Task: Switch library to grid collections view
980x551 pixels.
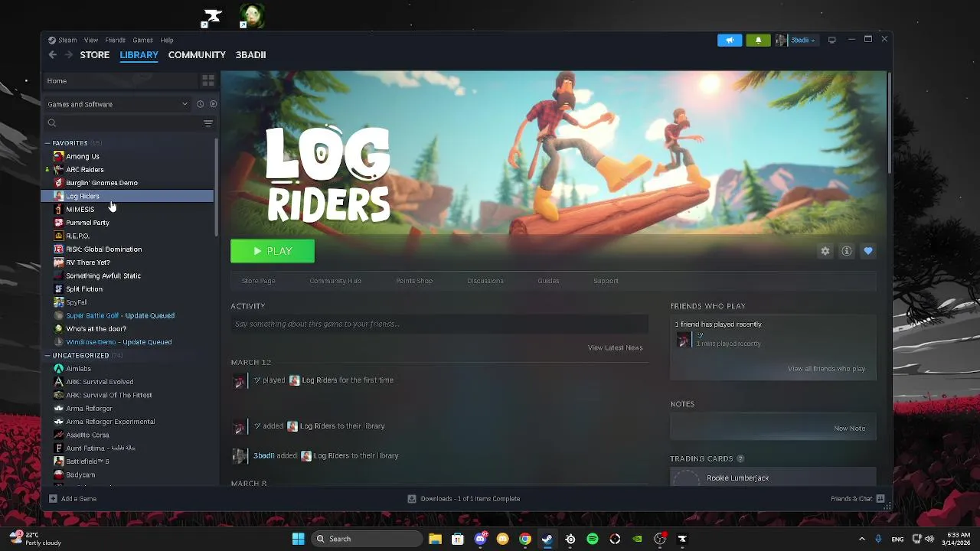Action: (x=207, y=80)
